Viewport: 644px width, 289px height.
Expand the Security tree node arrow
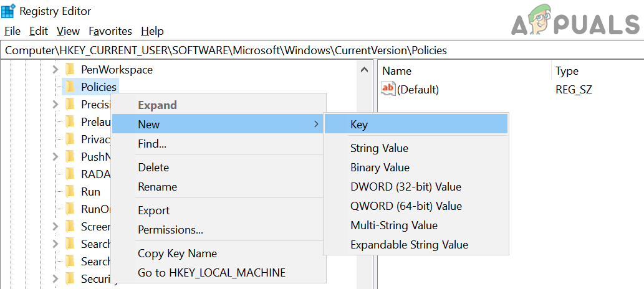[x=55, y=279]
